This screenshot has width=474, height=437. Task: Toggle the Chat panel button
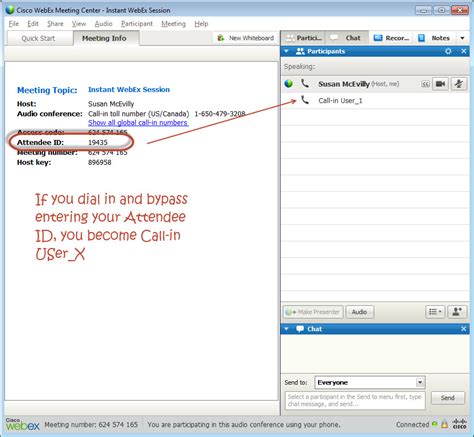click(347, 38)
